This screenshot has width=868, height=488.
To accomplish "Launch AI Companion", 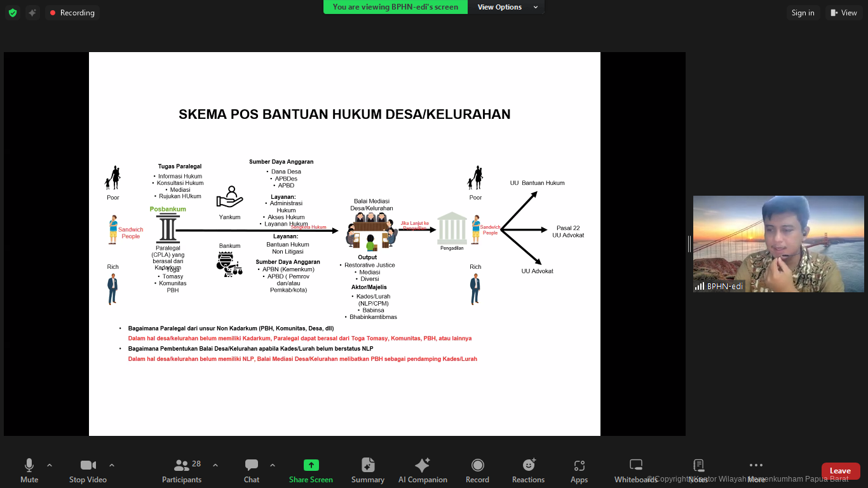I will (x=423, y=470).
